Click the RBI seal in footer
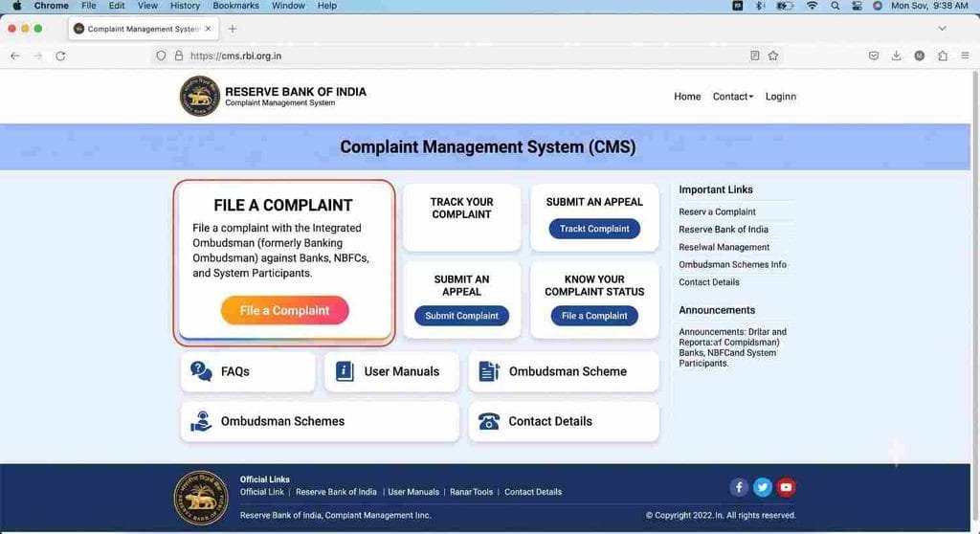The width and height of the screenshot is (980, 534). 201,499
